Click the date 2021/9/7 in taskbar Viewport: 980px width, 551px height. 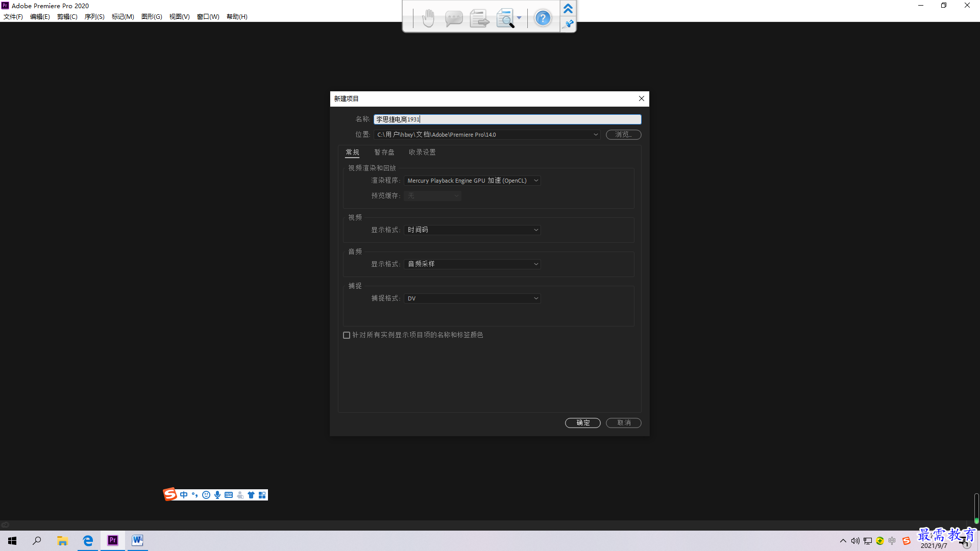[x=934, y=546]
